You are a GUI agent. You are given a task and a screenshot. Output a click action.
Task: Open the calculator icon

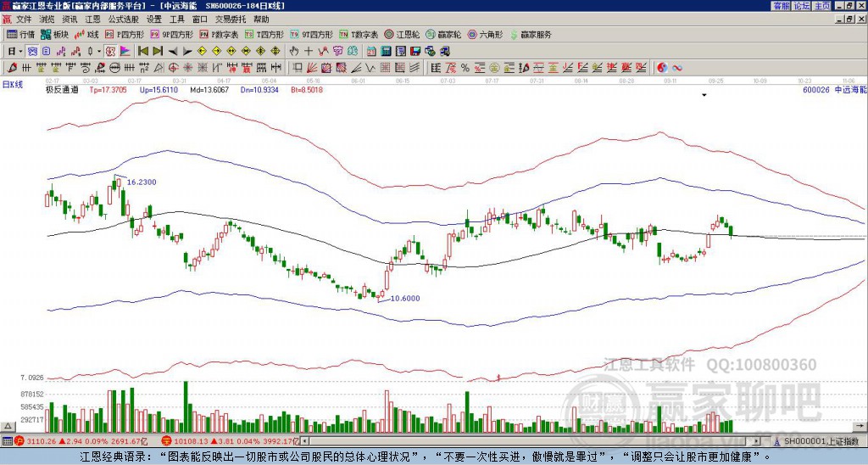(386, 52)
